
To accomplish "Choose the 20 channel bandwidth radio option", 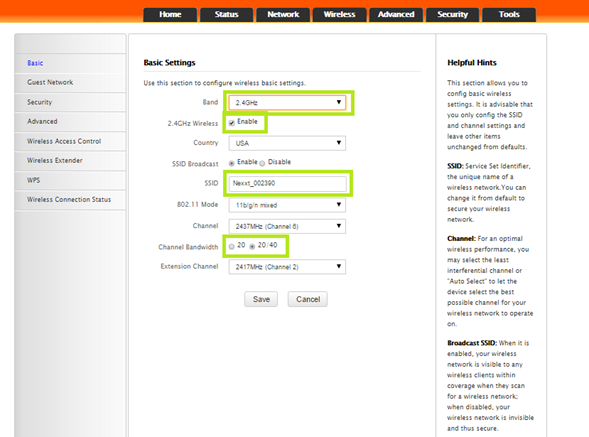I will click(231, 246).
